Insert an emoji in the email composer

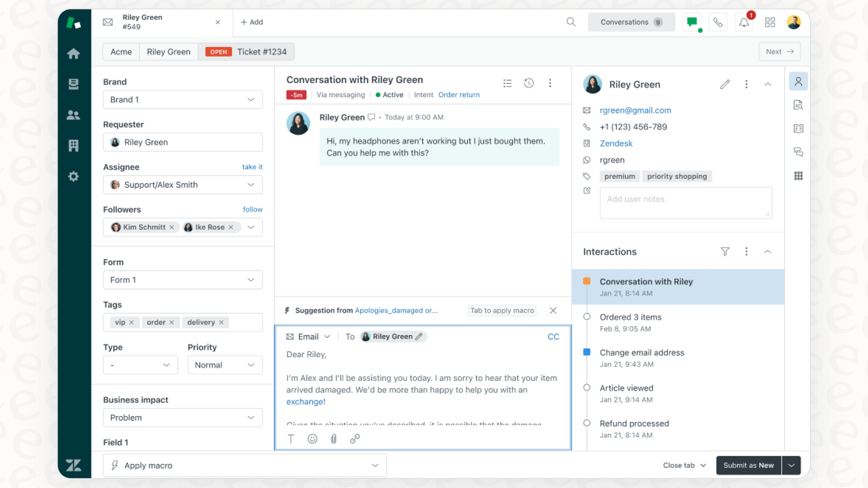[x=312, y=438]
